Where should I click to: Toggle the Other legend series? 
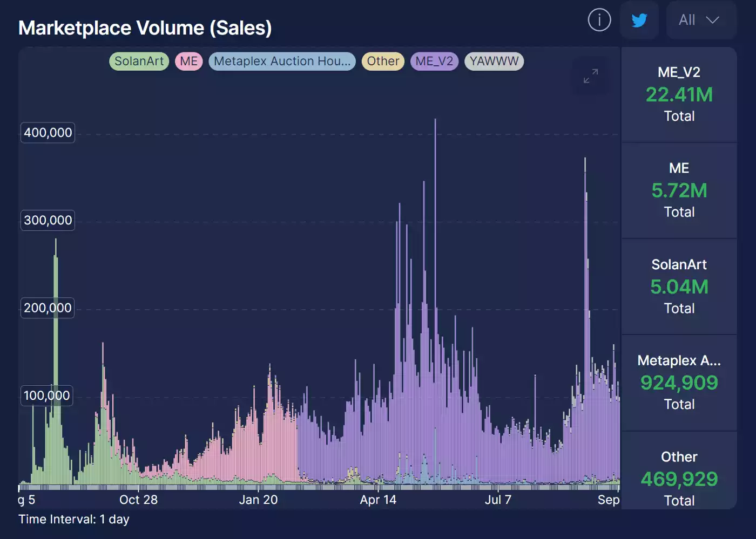point(383,62)
